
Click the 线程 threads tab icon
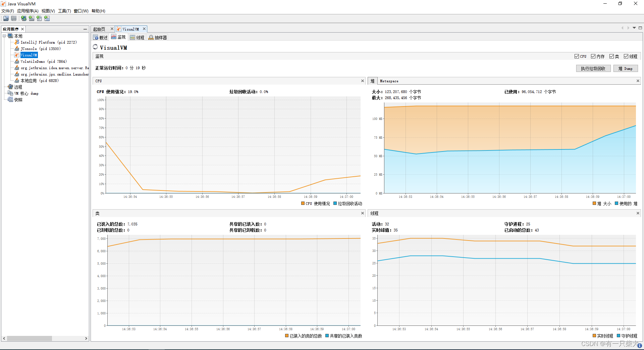[x=132, y=38]
